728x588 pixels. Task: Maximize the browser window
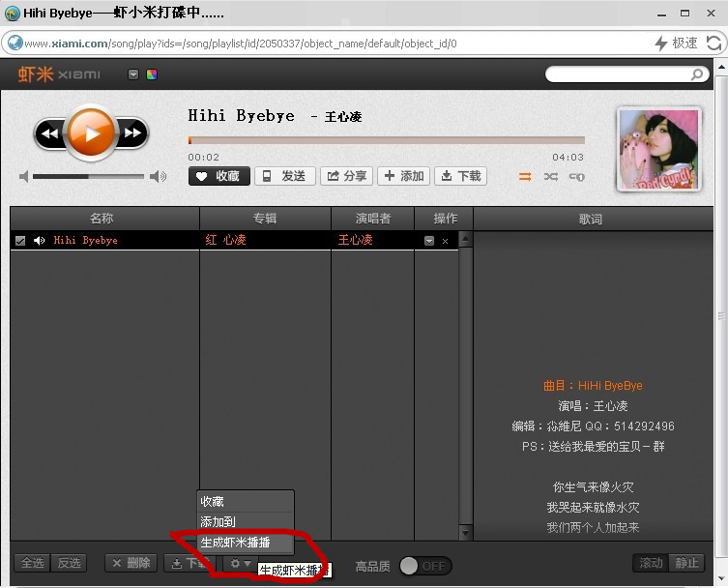(684, 13)
